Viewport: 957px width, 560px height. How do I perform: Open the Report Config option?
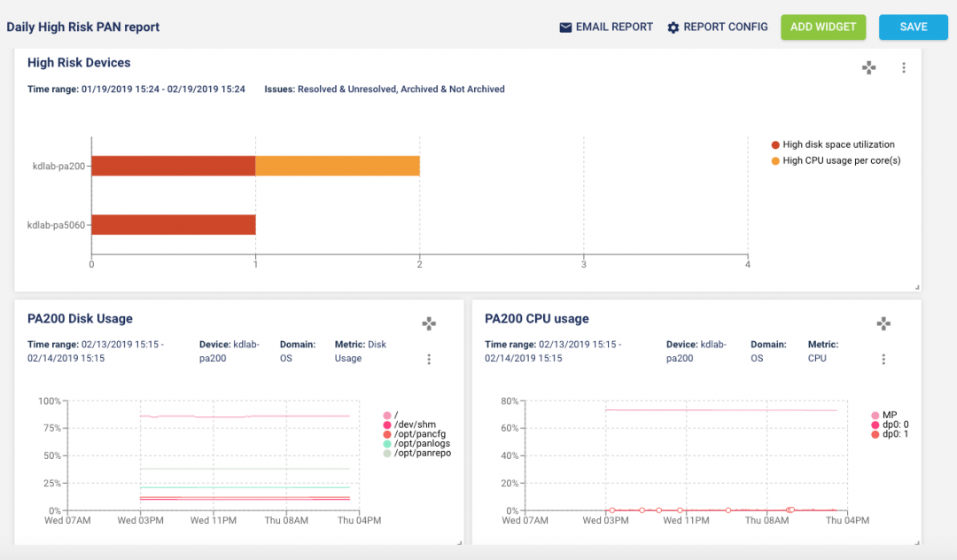pyautogui.click(x=725, y=27)
